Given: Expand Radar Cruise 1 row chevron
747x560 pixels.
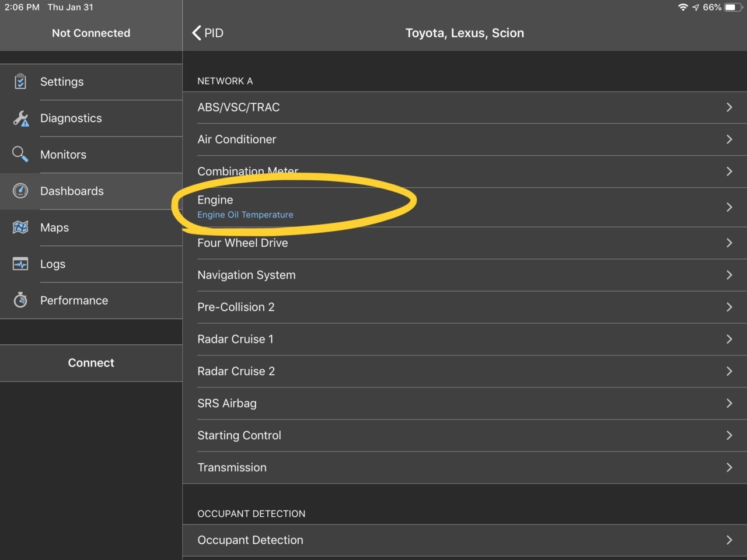Looking at the screenshot, I should click(x=729, y=339).
